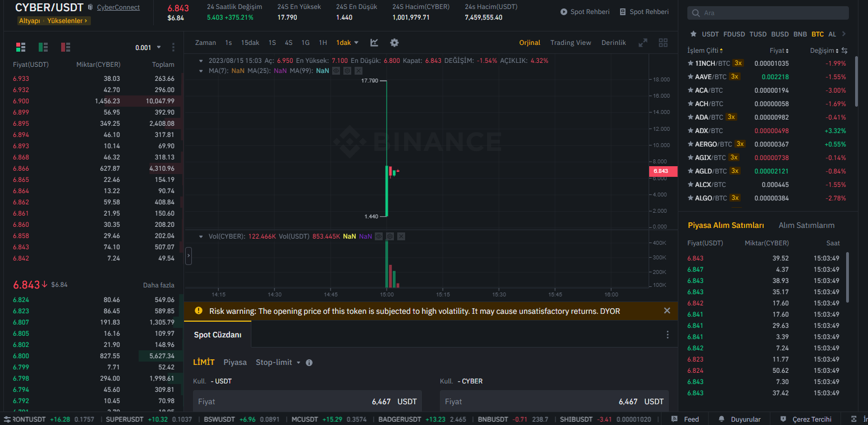Open the Stop-limit order type dropdown
The height and width of the screenshot is (425, 868).
tap(278, 363)
